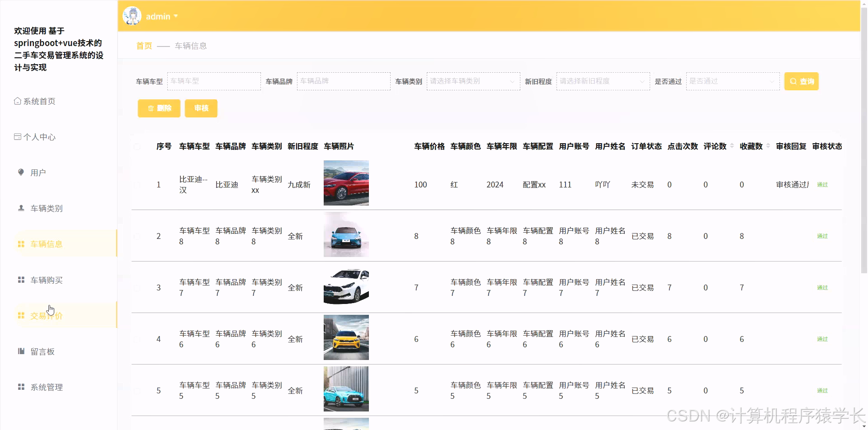The height and width of the screenshot is (430, 868).
Task: Click 用户姓名 6 cell in row 4
Action: 610,339
